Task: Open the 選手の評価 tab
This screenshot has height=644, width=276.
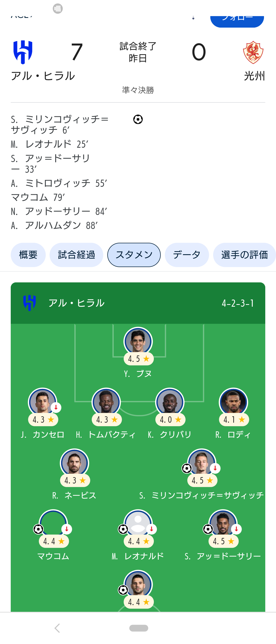Action: coord(244,255)
